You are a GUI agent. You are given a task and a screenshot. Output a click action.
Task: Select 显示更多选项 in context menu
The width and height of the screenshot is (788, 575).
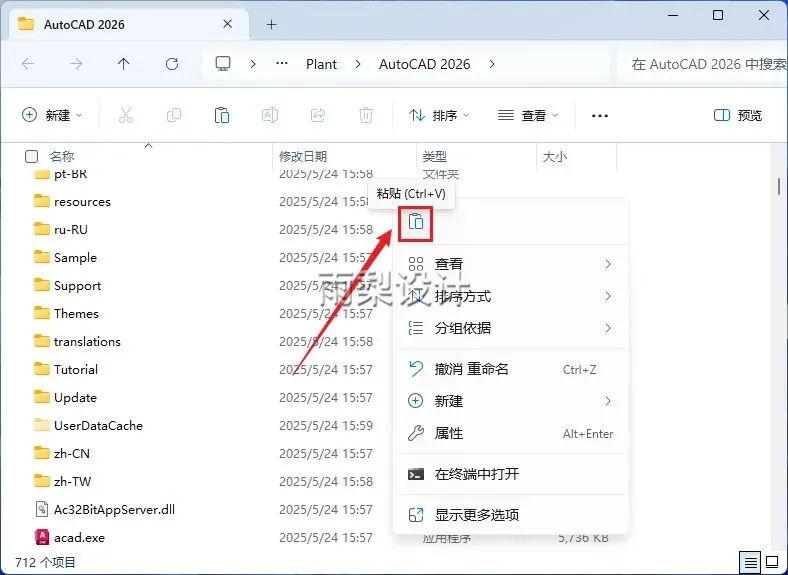[x=511, y=515]
